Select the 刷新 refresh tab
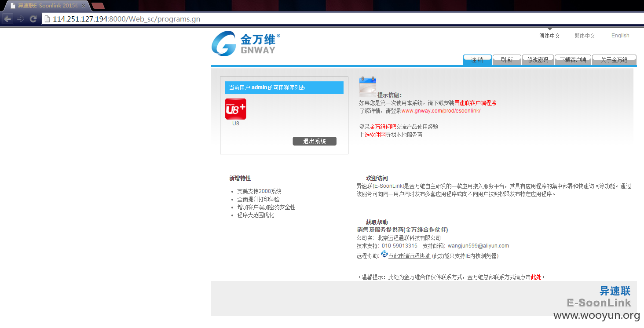 (507, 60)
